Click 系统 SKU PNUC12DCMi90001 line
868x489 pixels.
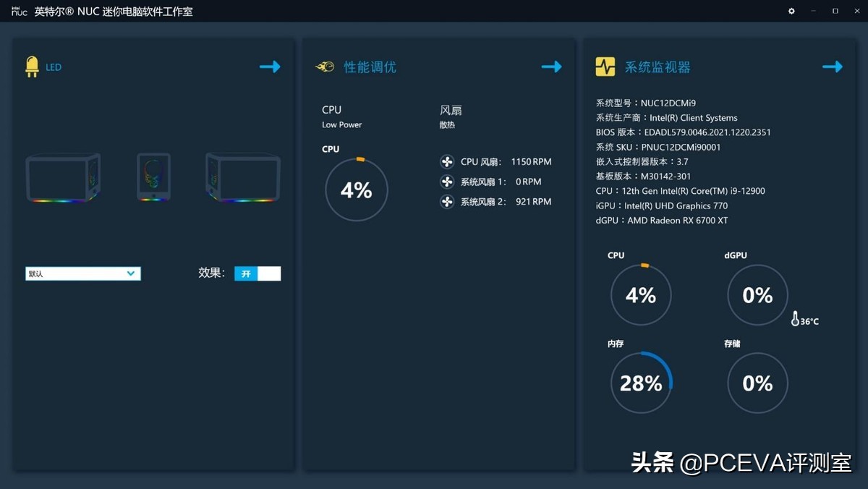658,147
